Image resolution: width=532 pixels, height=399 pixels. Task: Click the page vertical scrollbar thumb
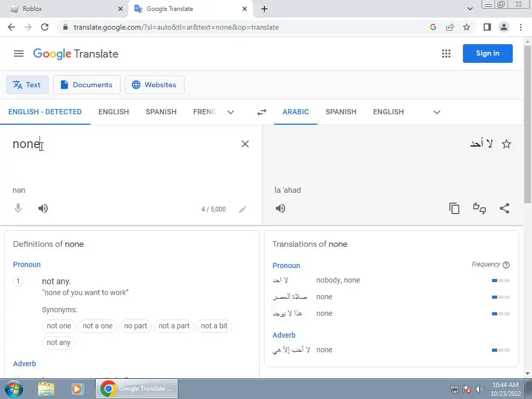527,124
